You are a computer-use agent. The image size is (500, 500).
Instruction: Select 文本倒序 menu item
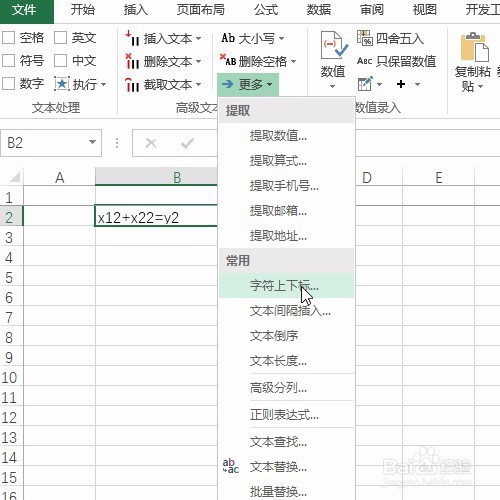click(x=286, y=336)
